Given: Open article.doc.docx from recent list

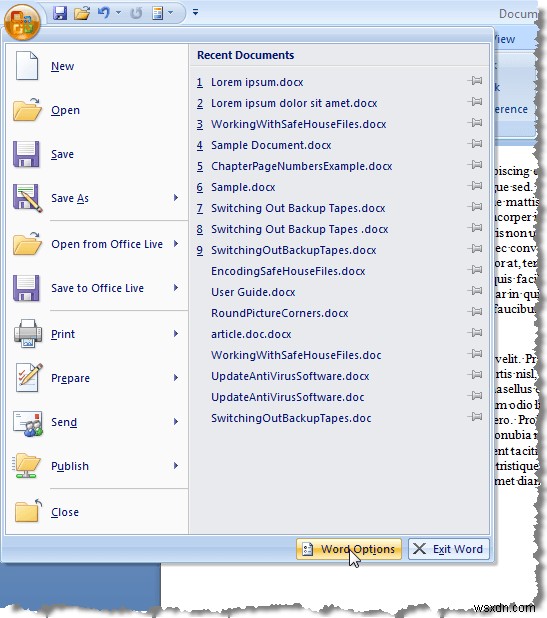Looking at the screenshot, I should point(251,334).
